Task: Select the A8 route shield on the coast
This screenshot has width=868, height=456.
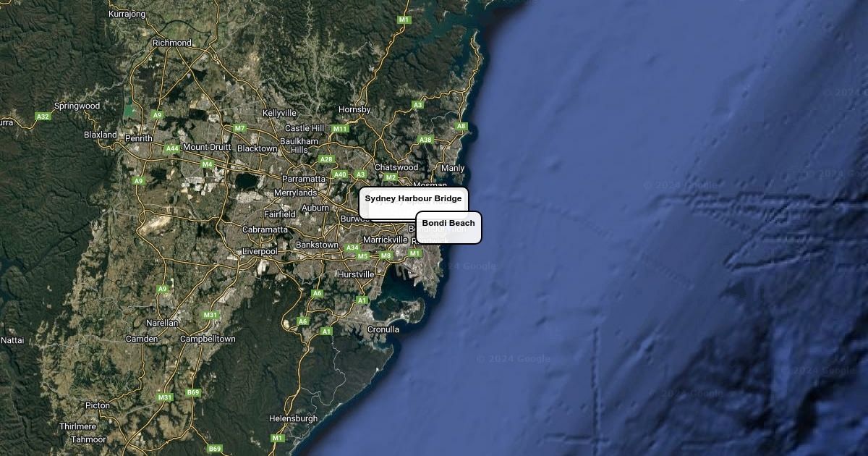Action: click(461, 127)
